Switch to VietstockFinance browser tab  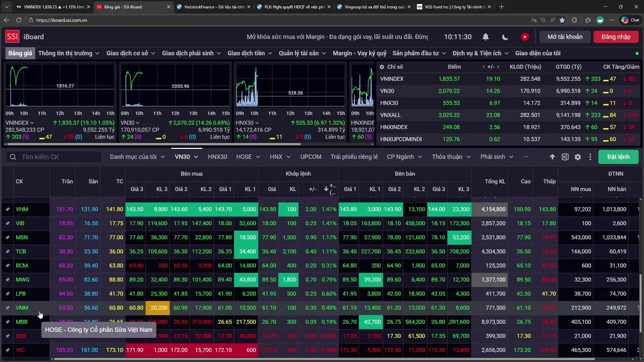point(213,7)
